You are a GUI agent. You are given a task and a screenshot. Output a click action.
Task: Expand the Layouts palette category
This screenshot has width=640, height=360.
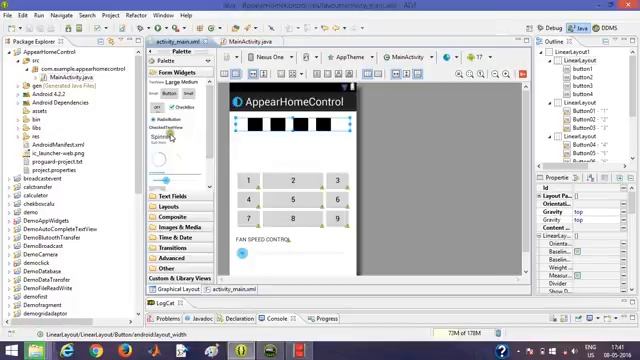pos(180,207)
